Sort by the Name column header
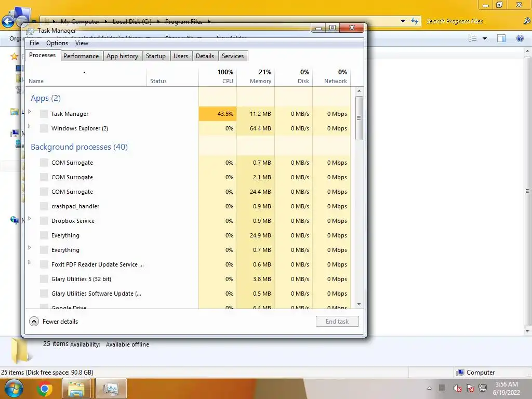Screen dimensions: 532x399 coord(86,77)
